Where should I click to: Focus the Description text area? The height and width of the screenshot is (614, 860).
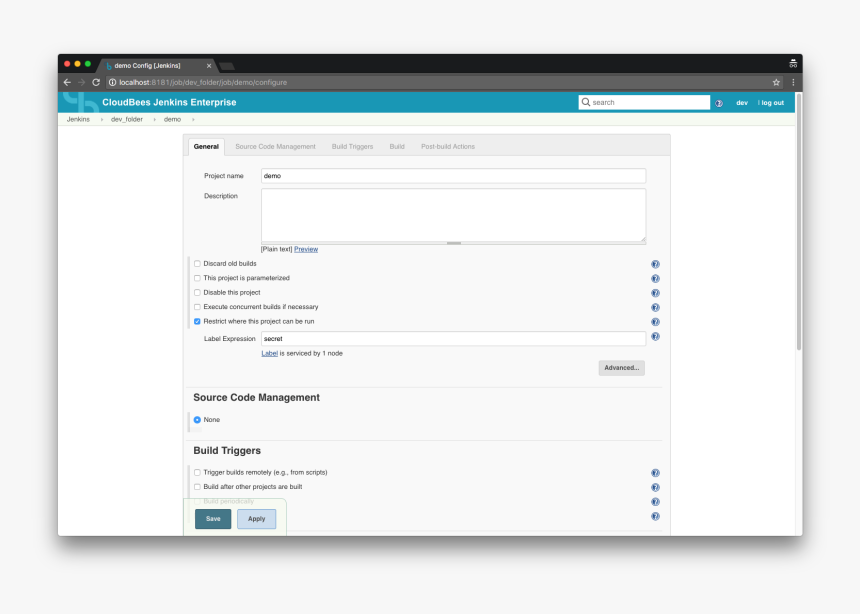[x=454, y=215]
